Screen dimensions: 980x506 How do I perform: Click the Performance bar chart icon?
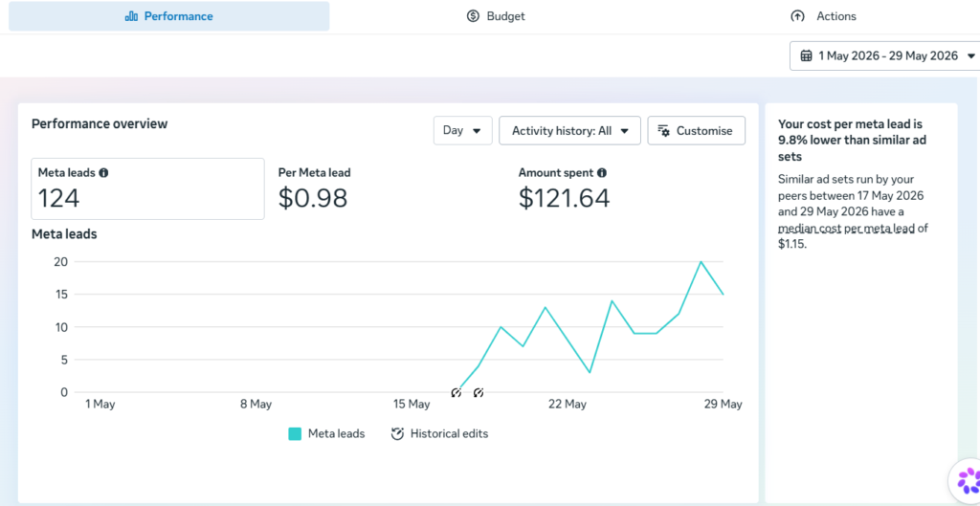[x=131, y=16]
